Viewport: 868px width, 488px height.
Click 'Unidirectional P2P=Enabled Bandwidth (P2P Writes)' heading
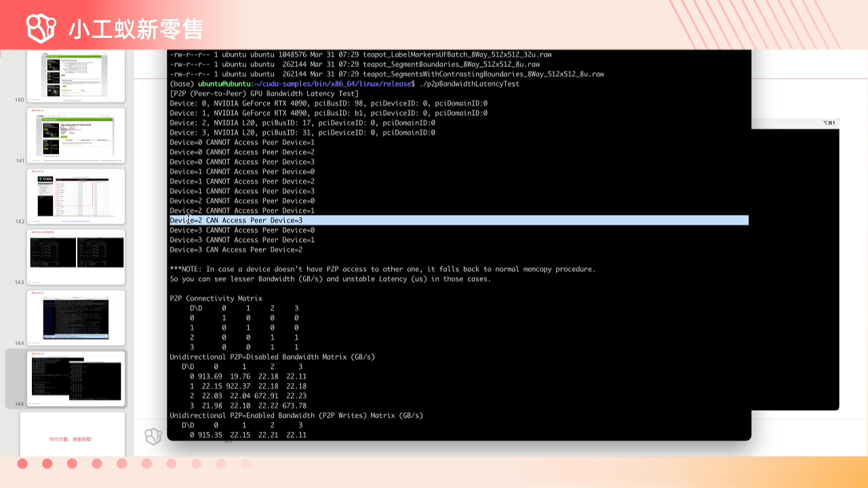(x=296, y=415)
